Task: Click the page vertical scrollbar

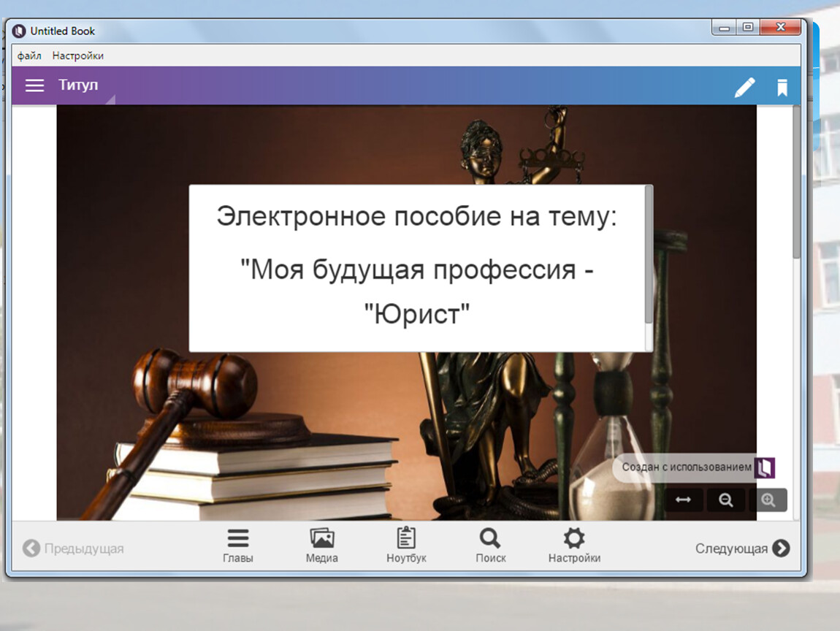Action: (796, 182)
